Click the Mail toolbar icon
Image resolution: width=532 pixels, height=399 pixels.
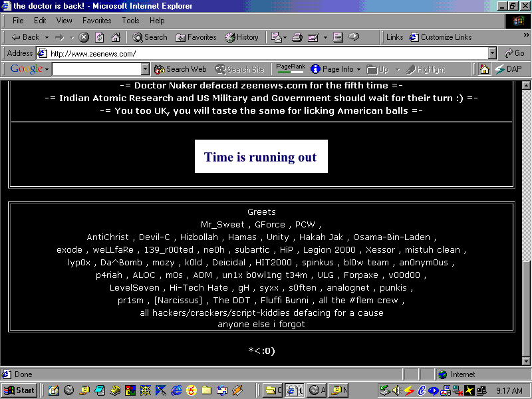[277, 37]
